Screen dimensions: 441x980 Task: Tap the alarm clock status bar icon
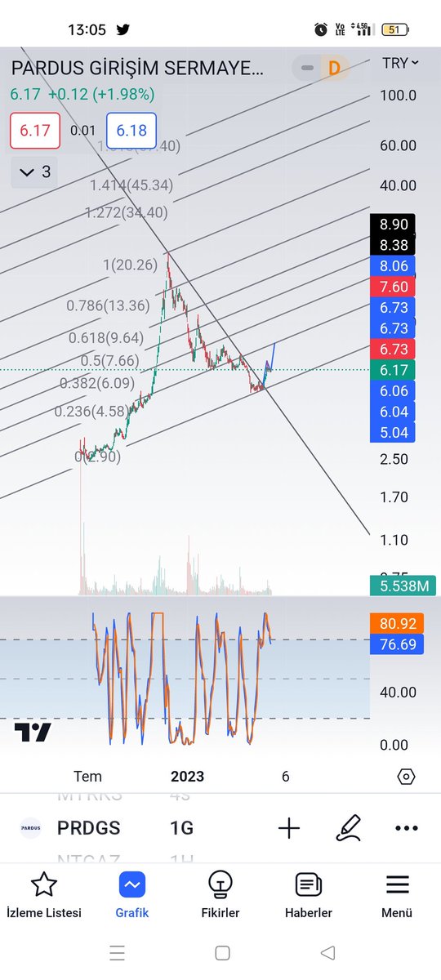[x=321, y=29]
